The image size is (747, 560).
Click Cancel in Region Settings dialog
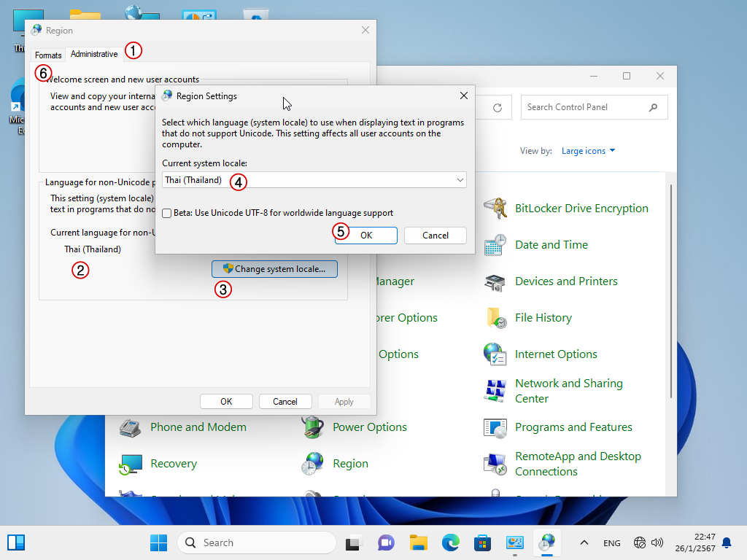click(436, 236)
